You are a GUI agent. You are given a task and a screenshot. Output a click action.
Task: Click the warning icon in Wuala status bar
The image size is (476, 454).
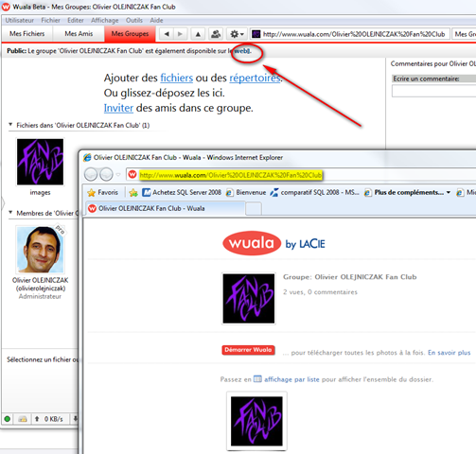tap(23, 419)
